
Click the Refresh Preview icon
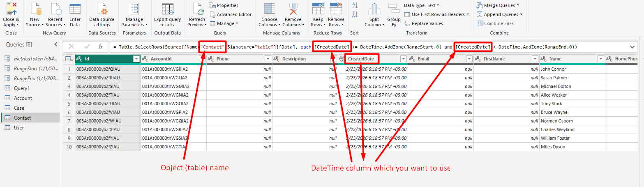197,9
